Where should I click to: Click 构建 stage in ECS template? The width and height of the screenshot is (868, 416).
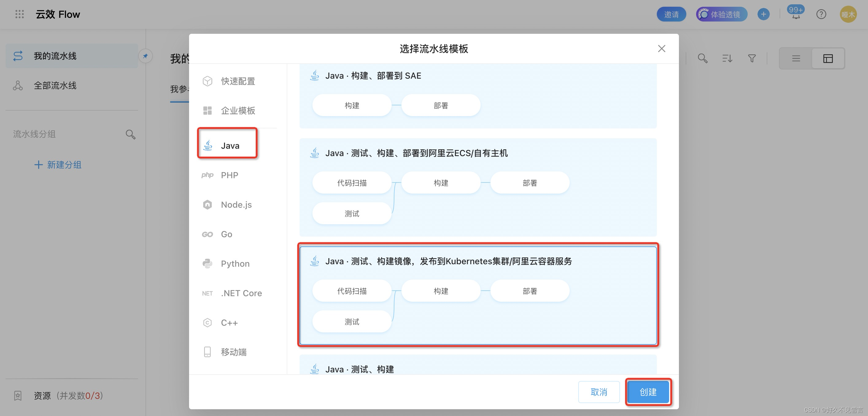(x=441, y=182)
